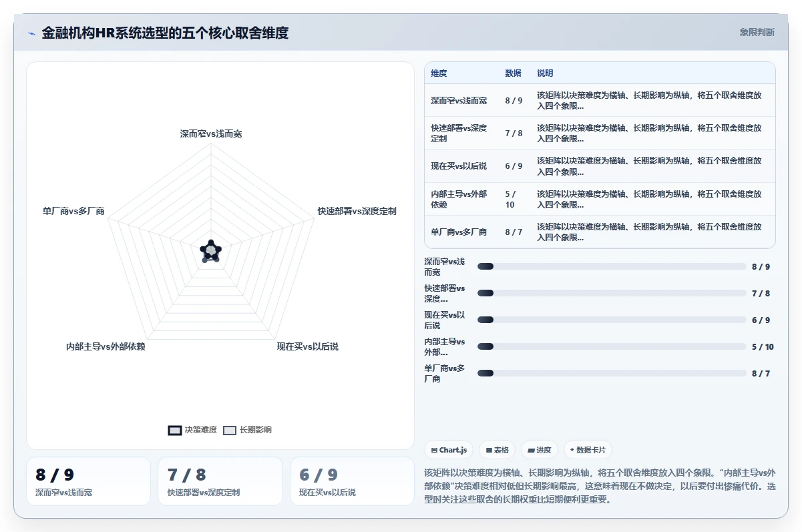Click the summary paragraph below the chips
The image size is (802, 532).
tap(600, 485)
